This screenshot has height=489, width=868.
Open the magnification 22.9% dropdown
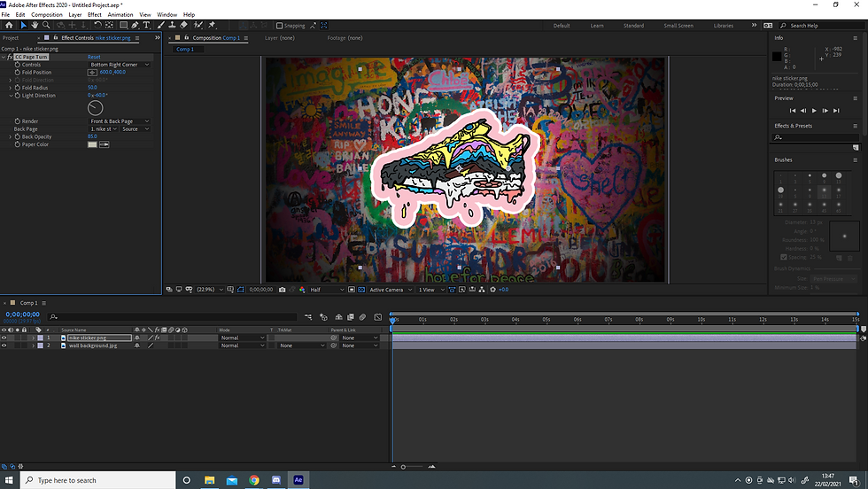[210, 290]
